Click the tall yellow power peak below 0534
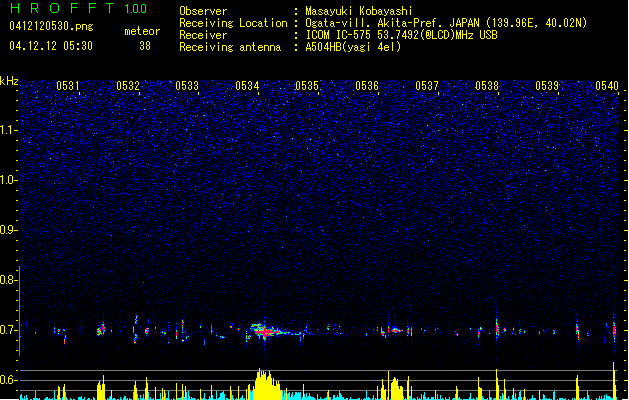Image resolution: width=629 pixels, height=400 pixels. tap(266, 384)
